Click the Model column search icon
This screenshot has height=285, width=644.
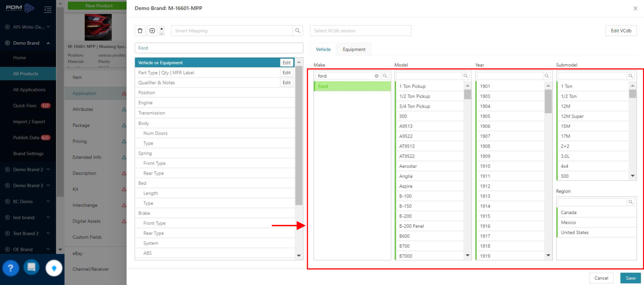click(x=466, y=76)
